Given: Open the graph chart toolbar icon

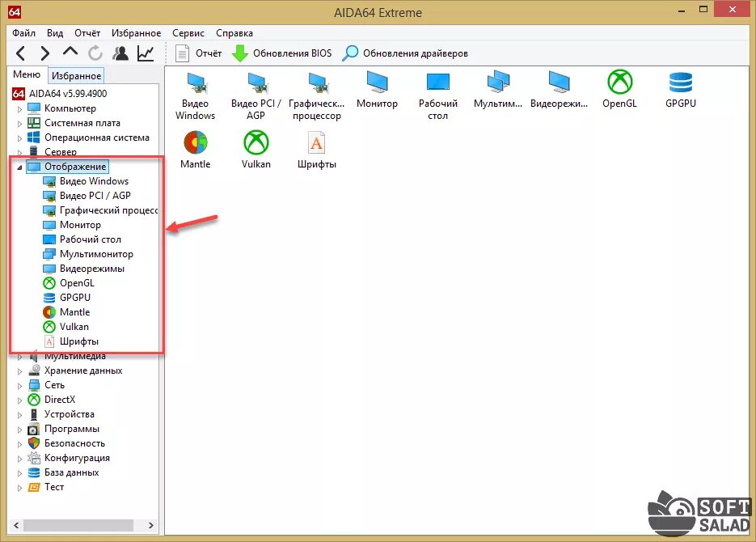Looking at the screenshot, I should [146, 53].
